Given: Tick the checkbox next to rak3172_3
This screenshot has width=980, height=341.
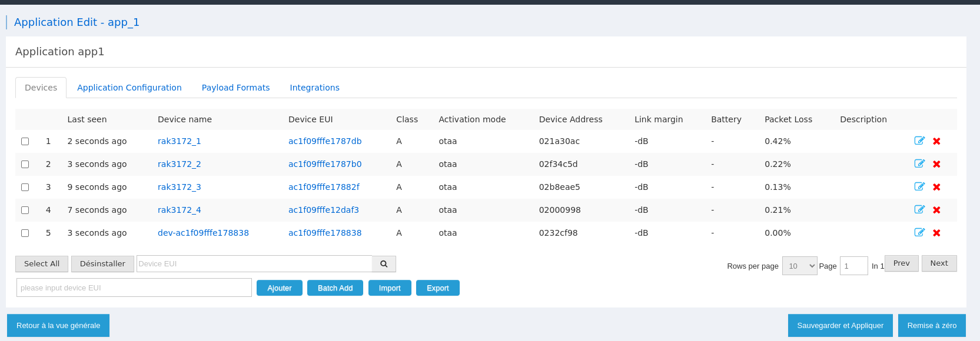Looking at the screenshot, I should [x=25, y=187].
